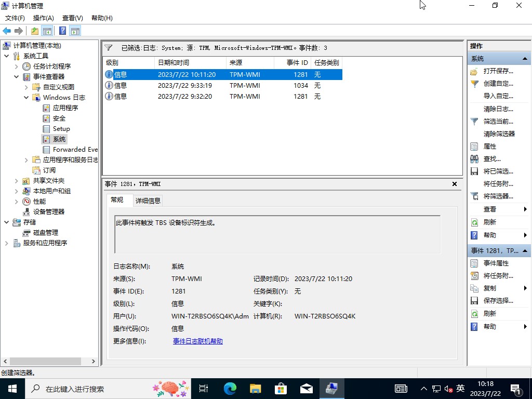This screenshot has width=532, height=399.
Task: Expand 应用程序和服务日志 node arrow
Action: click(x=26, y=160)
